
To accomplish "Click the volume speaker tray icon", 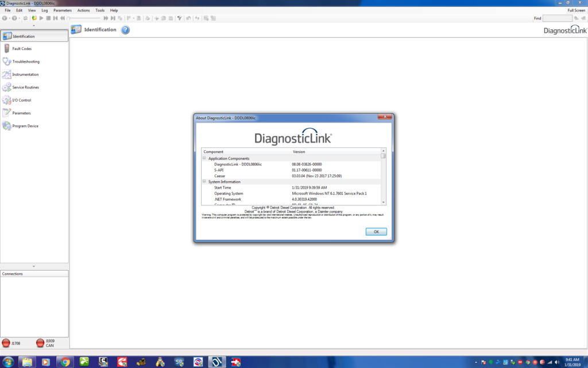I will point(557,362).
